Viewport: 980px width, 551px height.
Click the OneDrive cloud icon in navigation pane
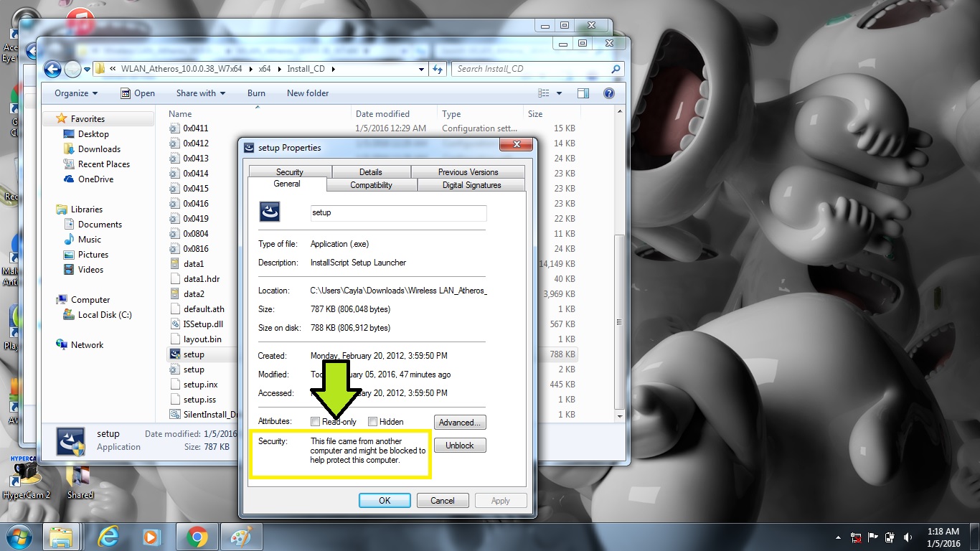click(69, 179)
